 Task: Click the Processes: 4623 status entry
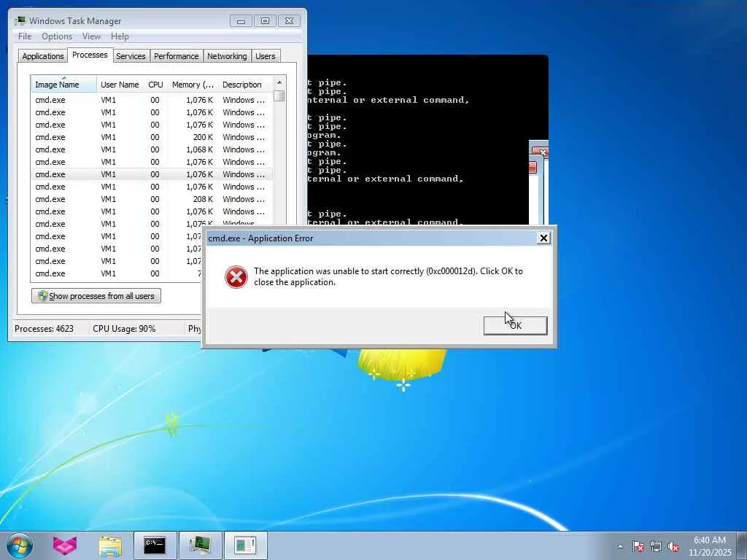[x=44, y=329]
